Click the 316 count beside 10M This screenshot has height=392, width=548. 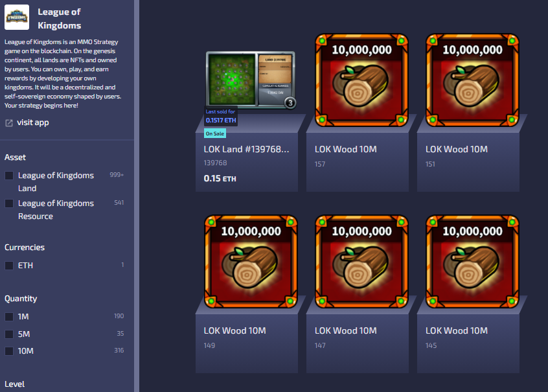click(x=119, y=350)
